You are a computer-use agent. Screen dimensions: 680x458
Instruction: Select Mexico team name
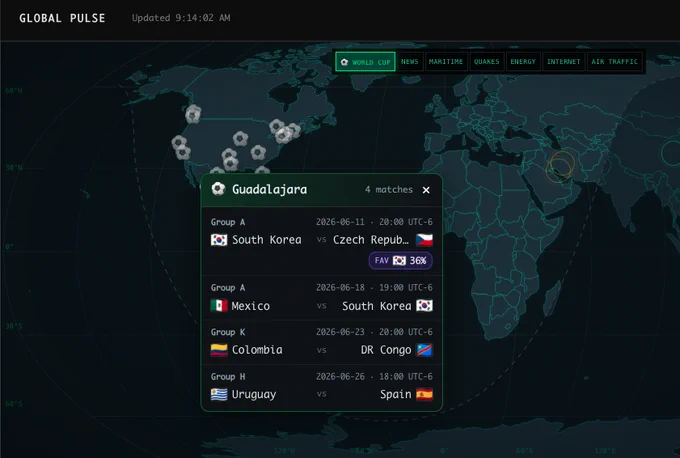pyautogui.click(x=251, y=306)
